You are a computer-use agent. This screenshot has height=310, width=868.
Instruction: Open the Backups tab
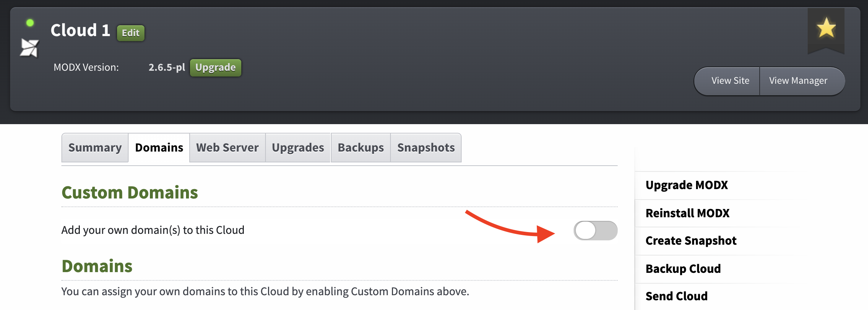(360, 148)
